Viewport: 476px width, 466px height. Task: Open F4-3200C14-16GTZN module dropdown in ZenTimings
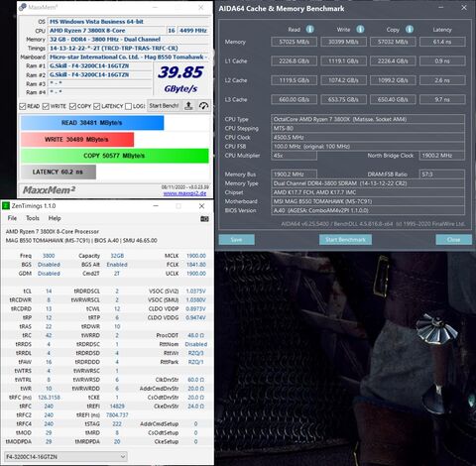[65, 457]
